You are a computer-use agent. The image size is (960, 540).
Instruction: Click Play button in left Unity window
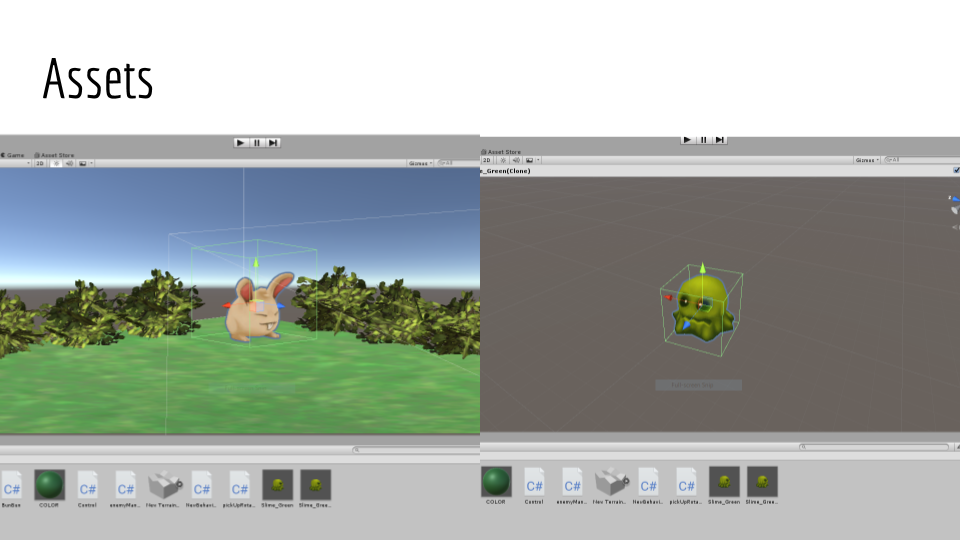[x=241, y=143]
